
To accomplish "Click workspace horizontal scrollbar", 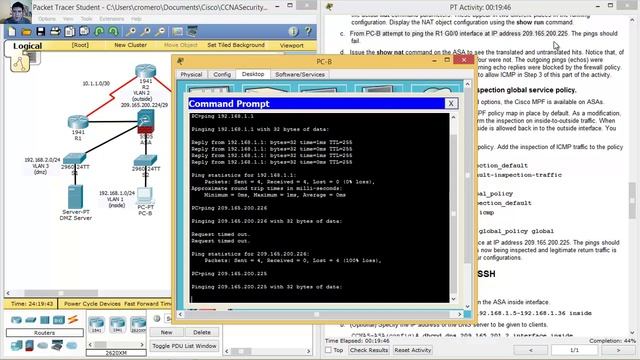I will [88, 293].
